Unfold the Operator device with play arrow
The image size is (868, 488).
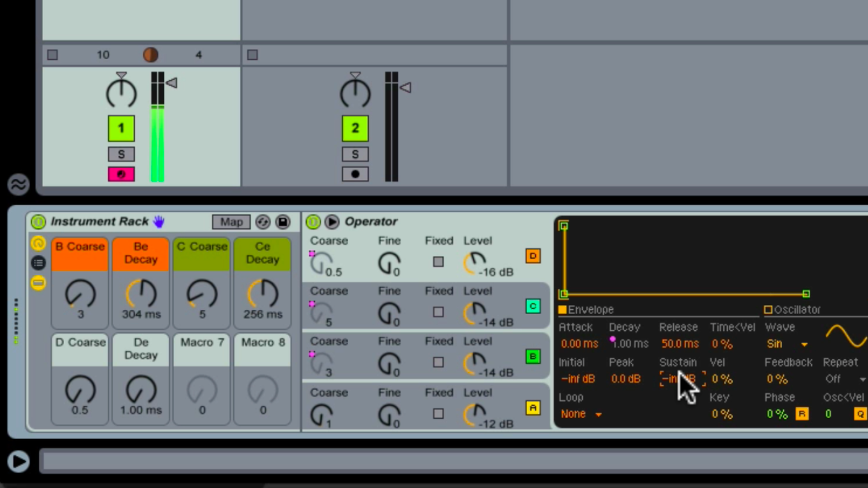click(x=332, y=222)
